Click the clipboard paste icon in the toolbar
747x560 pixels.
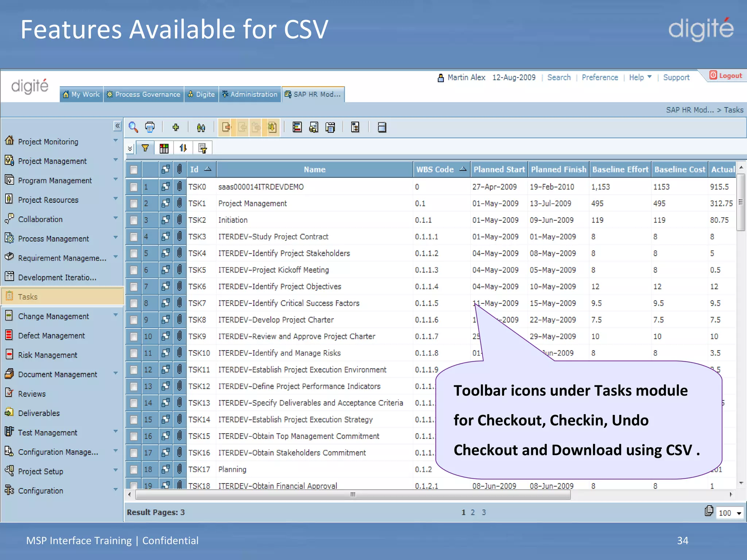(x=330, y=127)
